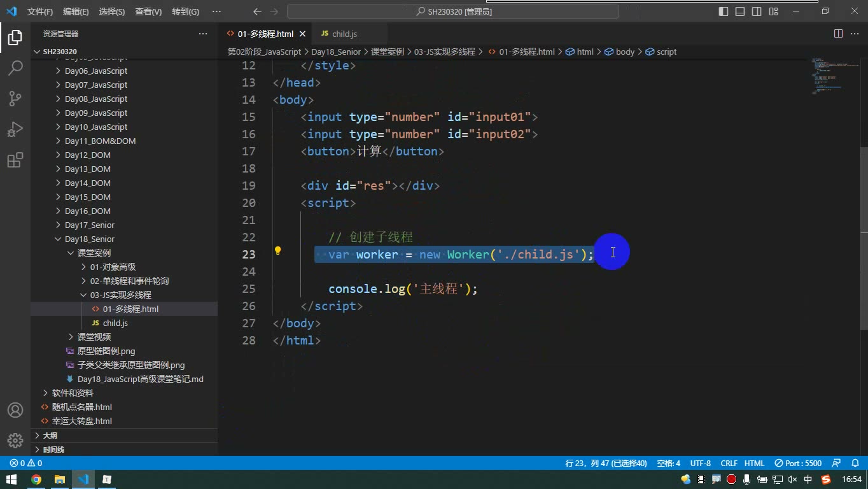Unmute the taskbar speaker volume icon

tap(792, 479)
